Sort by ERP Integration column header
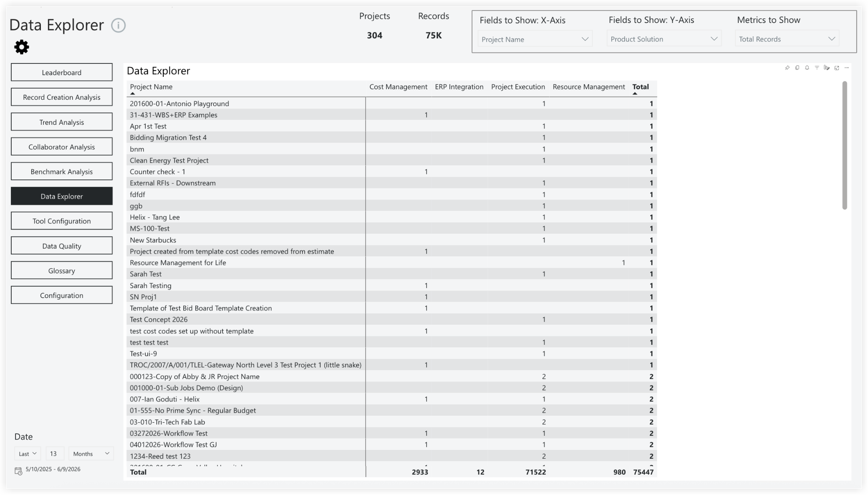Screen dimensions: 868x495 coord(459,87)
